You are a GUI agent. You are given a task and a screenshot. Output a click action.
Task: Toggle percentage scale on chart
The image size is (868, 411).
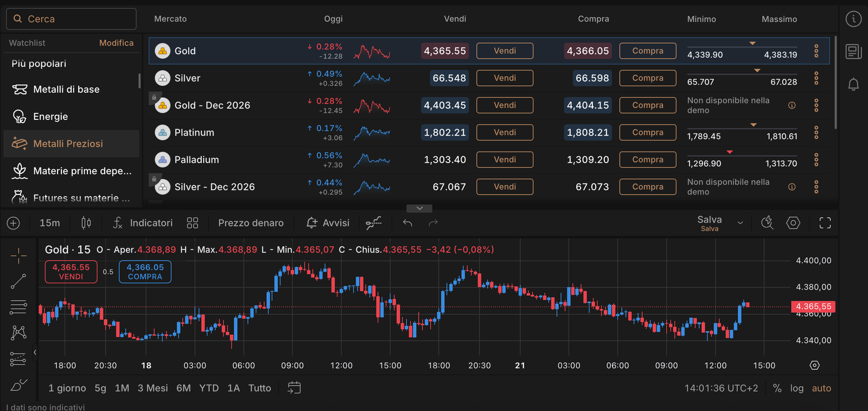(x=777, y=388)
